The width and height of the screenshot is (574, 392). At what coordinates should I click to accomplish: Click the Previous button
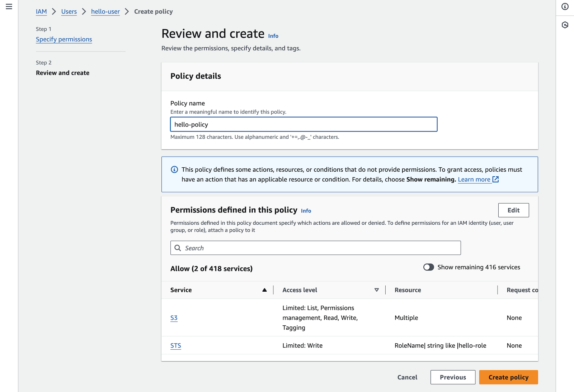(x=453, y=377)
